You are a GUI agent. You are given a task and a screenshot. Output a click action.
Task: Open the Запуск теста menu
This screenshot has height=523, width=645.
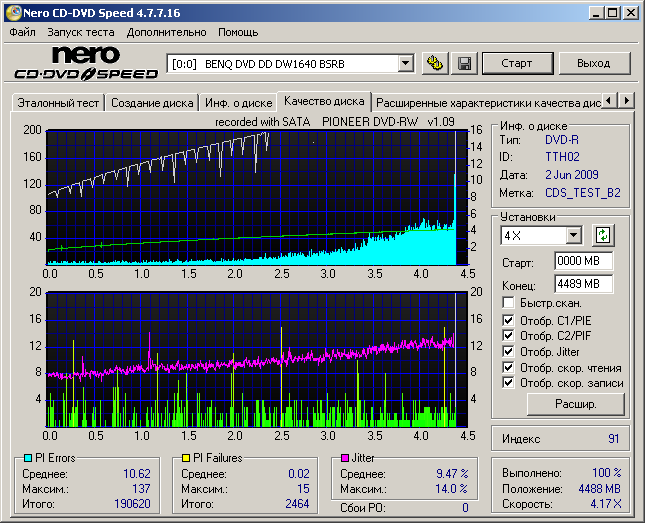(81, 32)
